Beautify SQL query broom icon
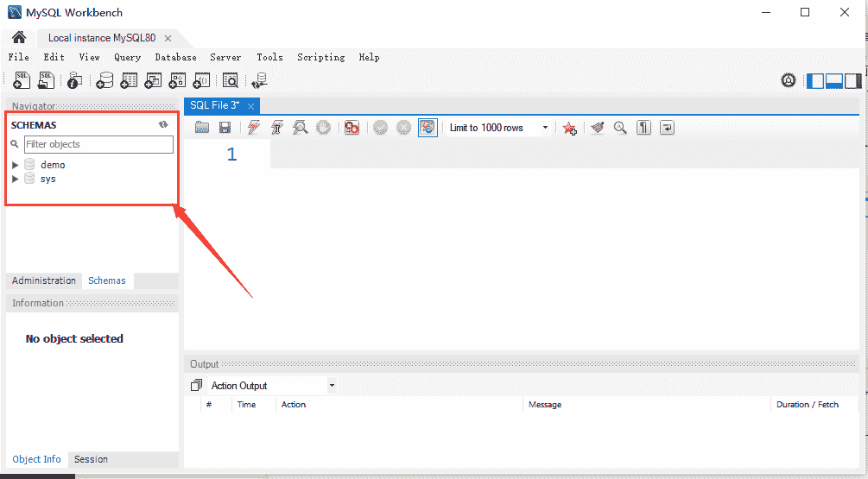Viewport: 868px width, 479px height. tap(597, 128)
